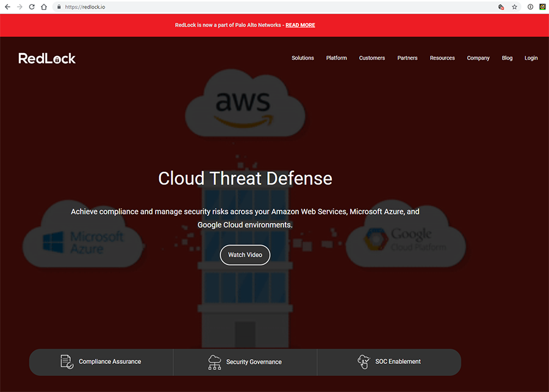Select the Compliance Assurance label
The height and width of the screenshot is (392, 549).
[x=110, y=362]
